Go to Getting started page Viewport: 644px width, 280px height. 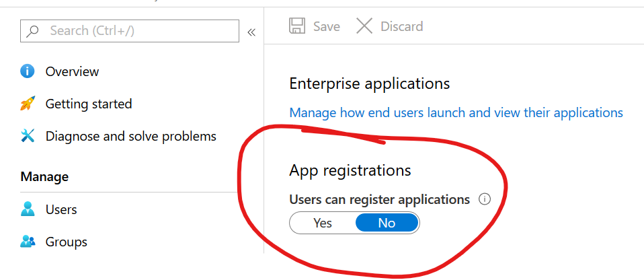coord(88,104)
